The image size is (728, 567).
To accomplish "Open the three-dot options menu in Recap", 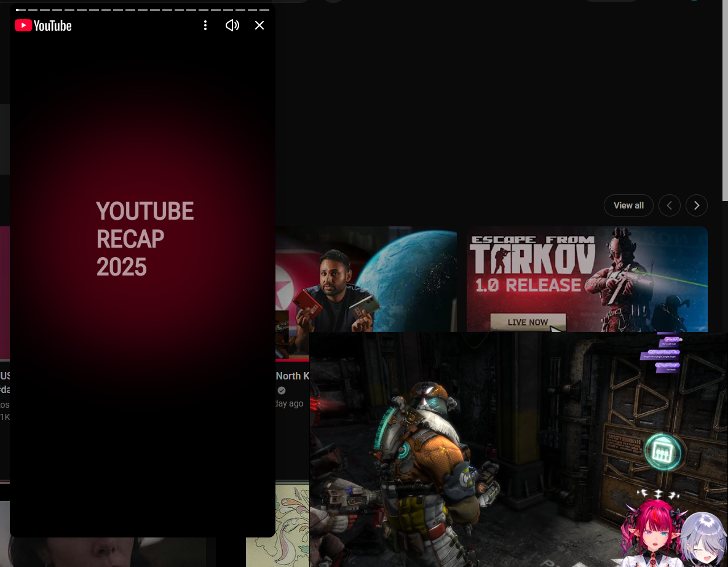I will (x=205, y=25).
